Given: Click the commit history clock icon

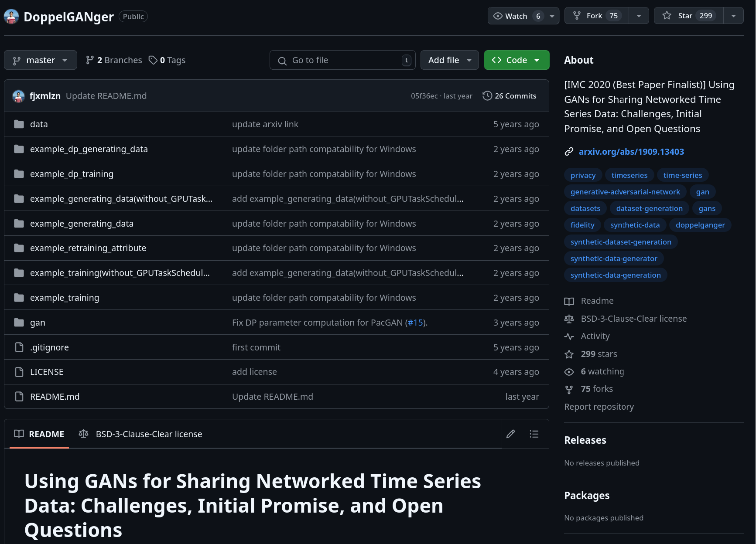Looking at the screenshot, I should 487,96.
